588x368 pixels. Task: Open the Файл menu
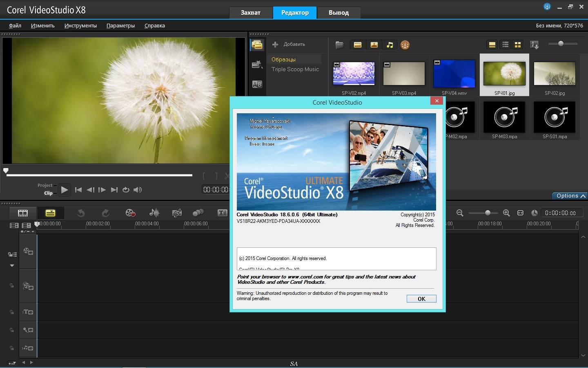point(15,25)
